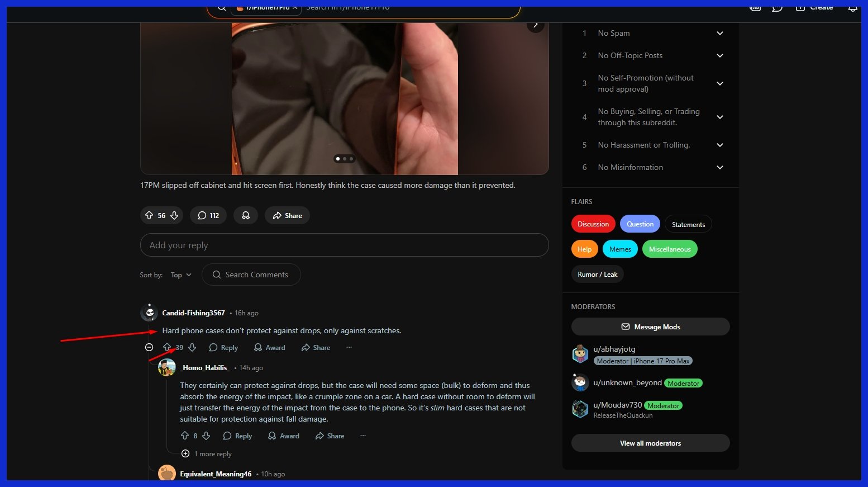868x487 pixels.
Task: Expand the No Misinformation rule
Action: point(719,168)
